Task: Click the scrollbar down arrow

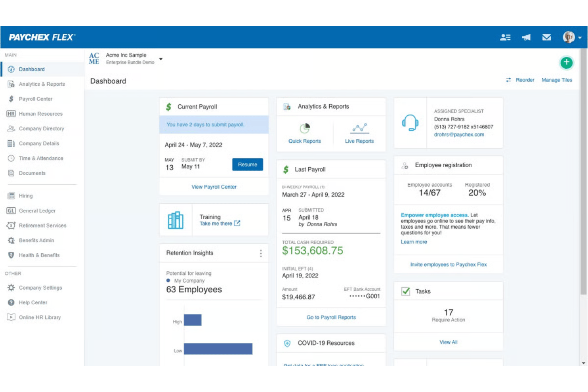Action: (583, 363)
